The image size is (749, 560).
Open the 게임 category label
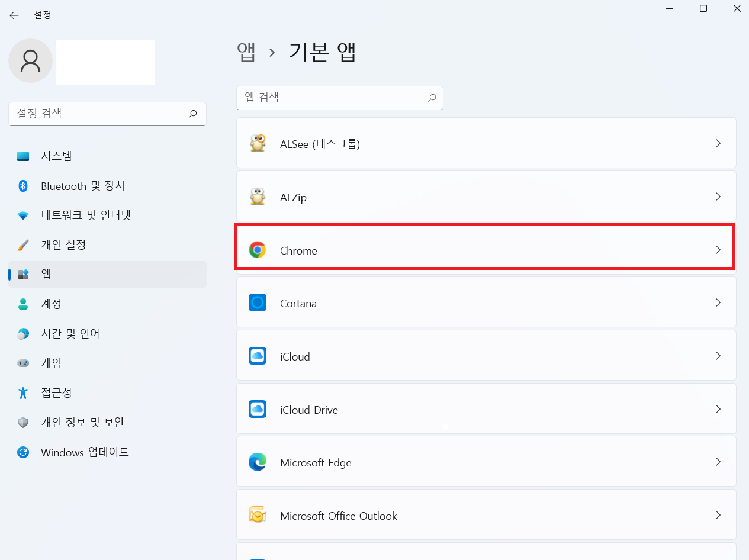pos(52,363)
